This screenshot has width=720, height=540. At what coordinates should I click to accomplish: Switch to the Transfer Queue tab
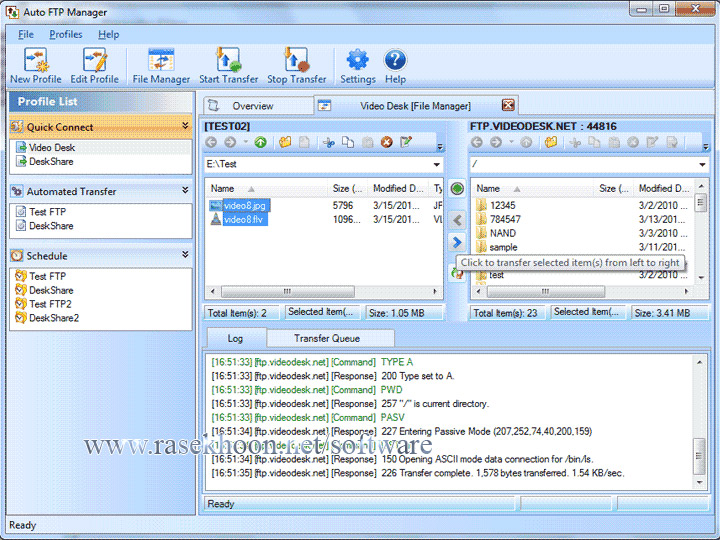330,338
